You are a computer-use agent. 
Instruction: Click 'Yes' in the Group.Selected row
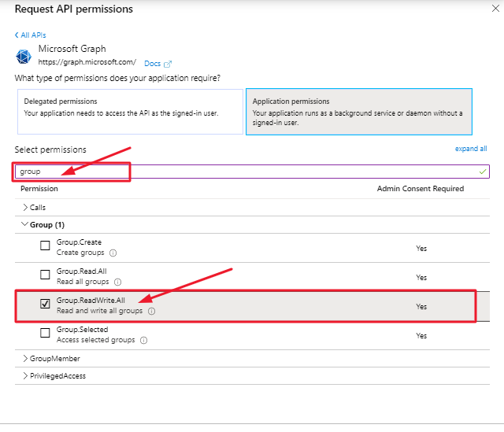[421, 336]
